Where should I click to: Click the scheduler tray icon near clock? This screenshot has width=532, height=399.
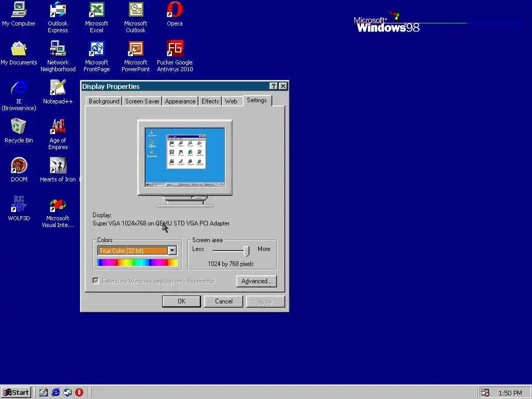point(485,392)
